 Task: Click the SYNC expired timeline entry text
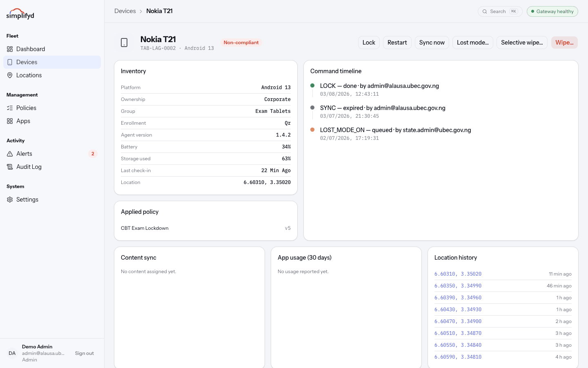click(x=383, y=108)
